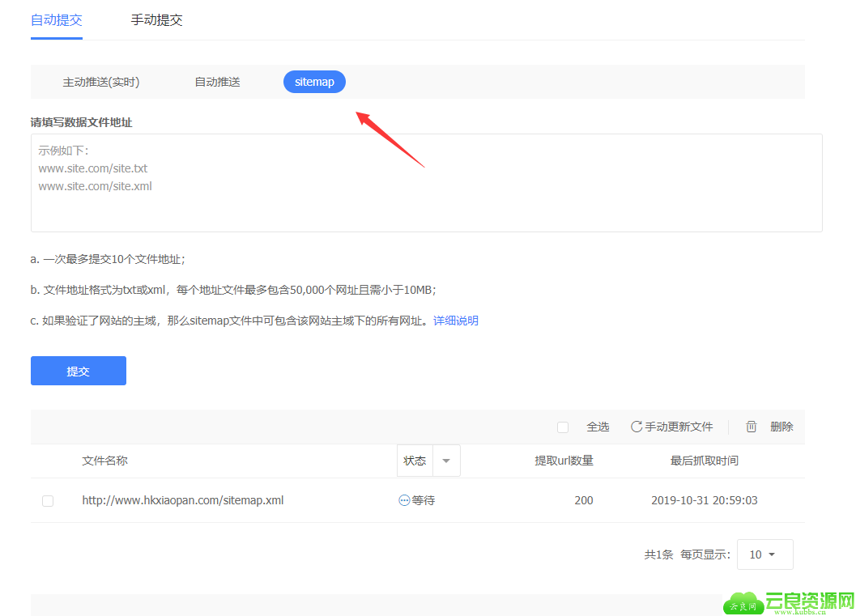Click the 状态 column header

point(415,461)
